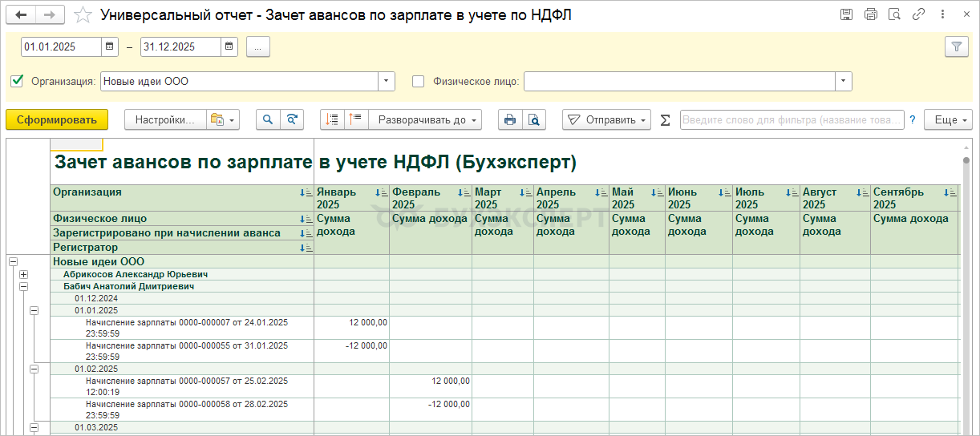Copy link using chain icon in title bar
This screenshot has width=980, height=436.
(x=919, y=15)
